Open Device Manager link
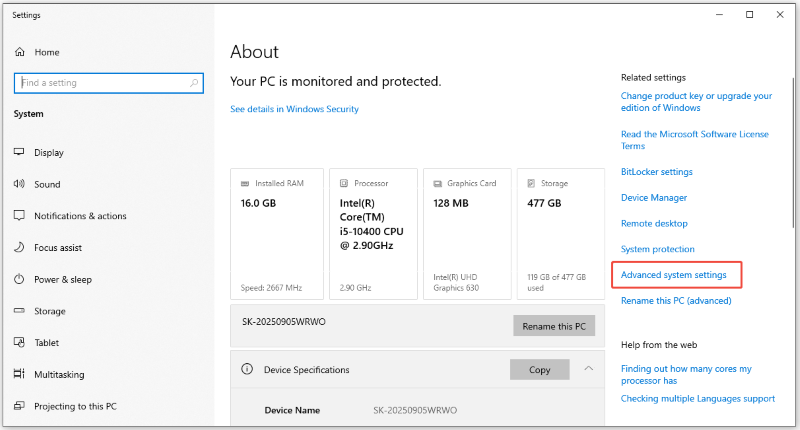 click(x=654, y=197)
